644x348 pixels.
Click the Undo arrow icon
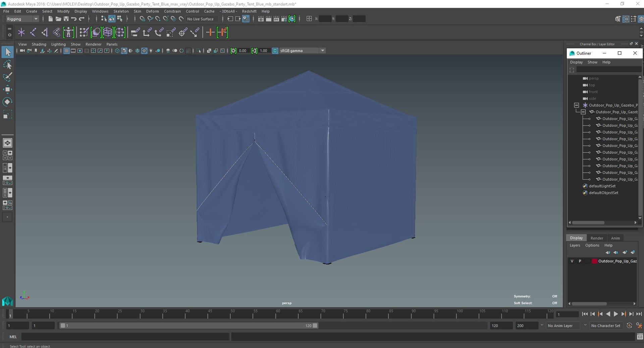74,19
